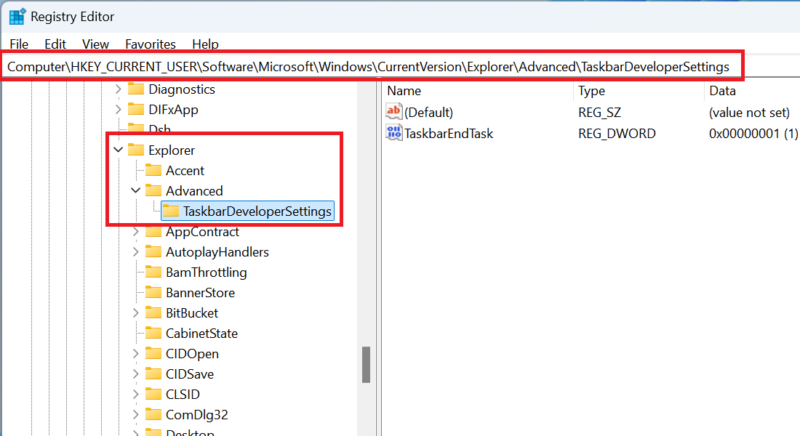
Task: Click the REG_DWORD type cell
Action: click(616, 134)
